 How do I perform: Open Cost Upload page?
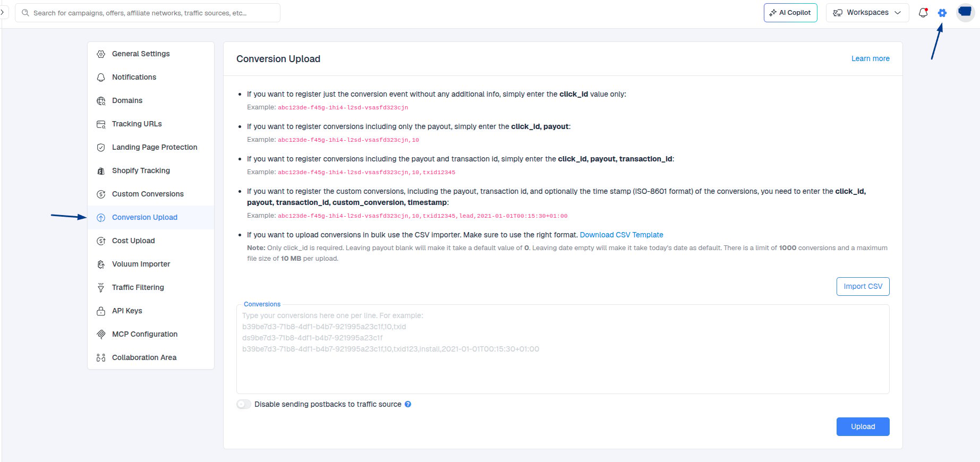click(151, 241)
